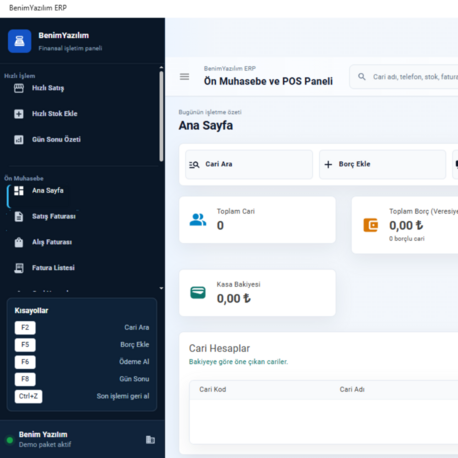This screenshot has width=458, height=458.
Task: Go to Ana Sayfa menu item
Action: tap(48, 191)
